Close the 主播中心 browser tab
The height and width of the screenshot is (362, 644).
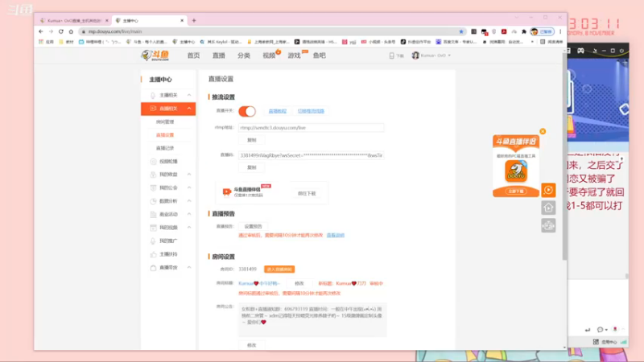tap(182, 21)
